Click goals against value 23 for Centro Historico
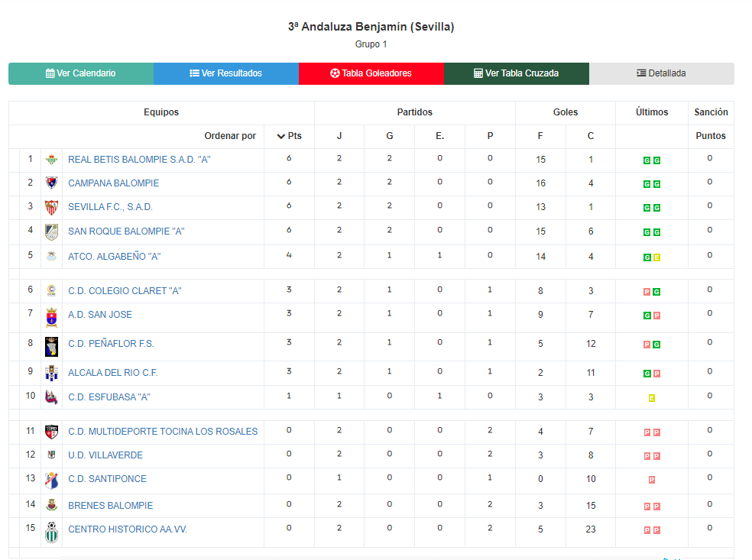Image resolution: width=752 pixels, height=560 pixels. pyautogui.click(x=591, y=529)
